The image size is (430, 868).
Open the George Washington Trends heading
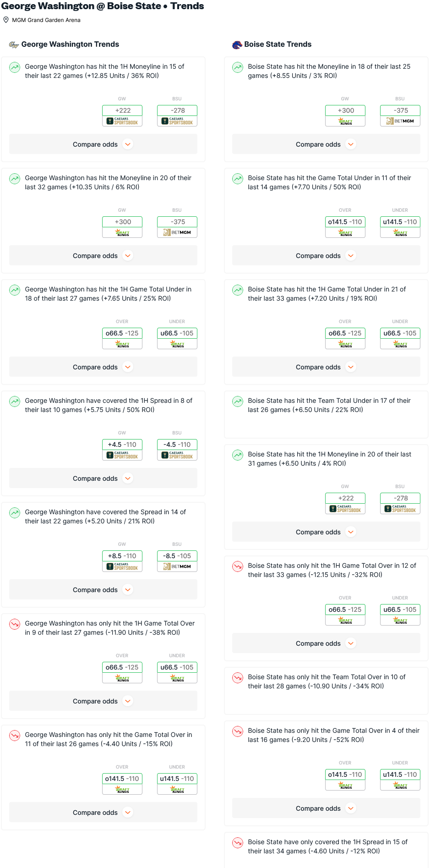(x=70, y=44)
